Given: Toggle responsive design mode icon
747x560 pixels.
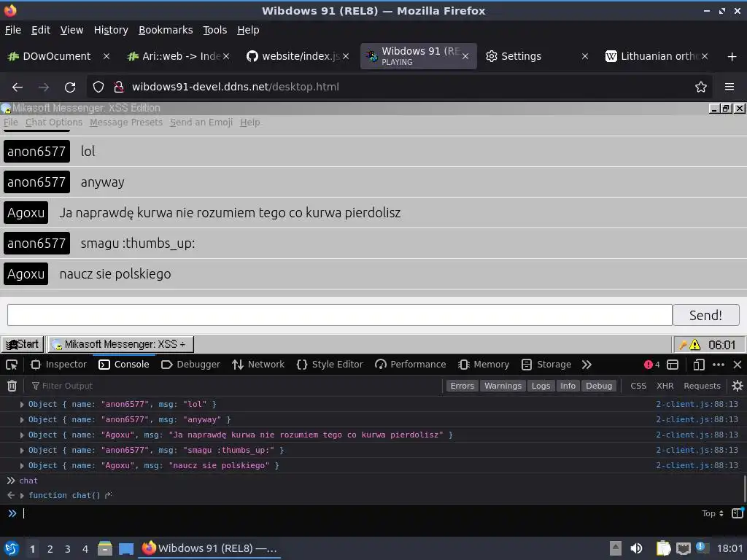Looking at the screenshot, I should point(698,365).
